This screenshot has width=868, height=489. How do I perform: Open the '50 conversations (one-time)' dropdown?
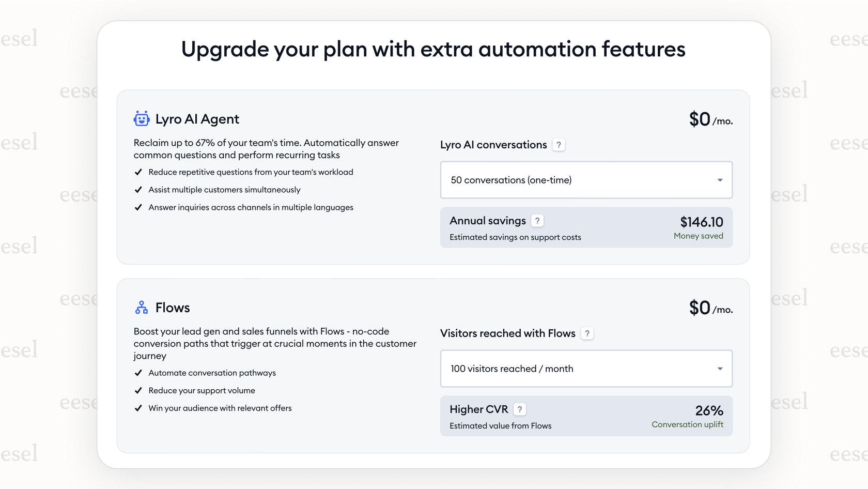pyautogui.click(x=586, y=180)
